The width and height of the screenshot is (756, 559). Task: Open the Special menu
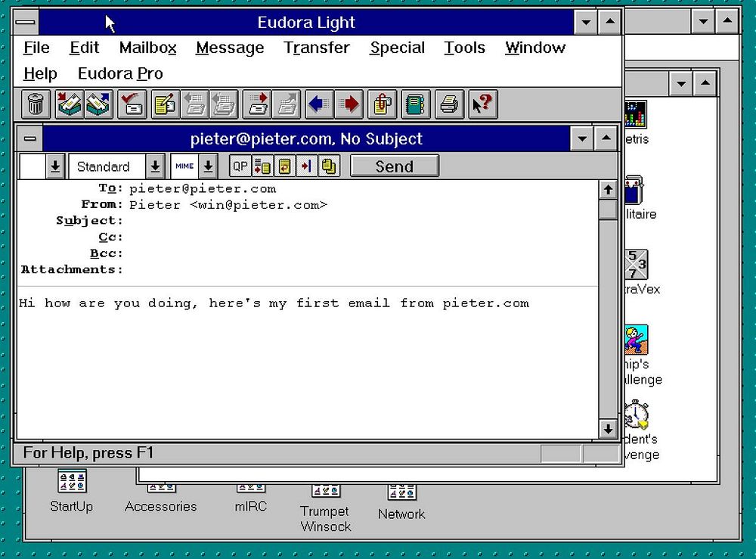coord(398,48)
